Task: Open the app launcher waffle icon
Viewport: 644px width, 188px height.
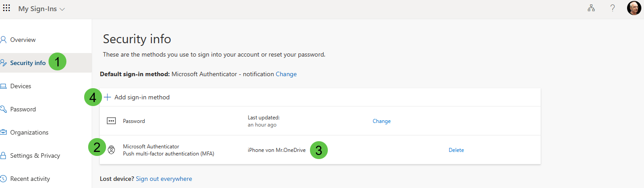Action: click(x=7, y=8)
